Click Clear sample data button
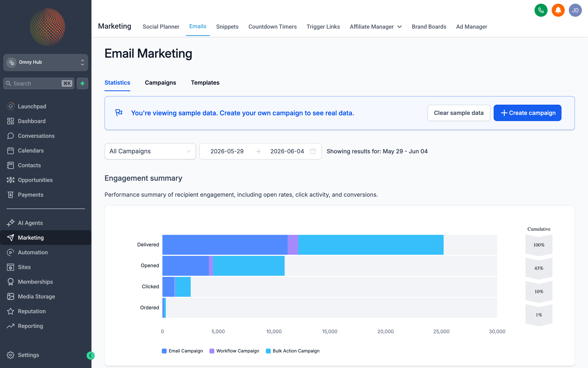Image resolution: width=588 pixels, height=368 pixels. click(x=459, y=113)
